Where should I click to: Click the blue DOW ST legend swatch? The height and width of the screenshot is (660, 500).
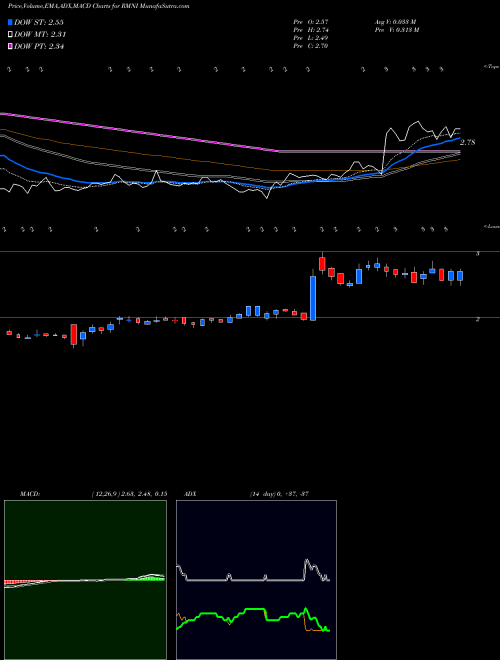10,22
